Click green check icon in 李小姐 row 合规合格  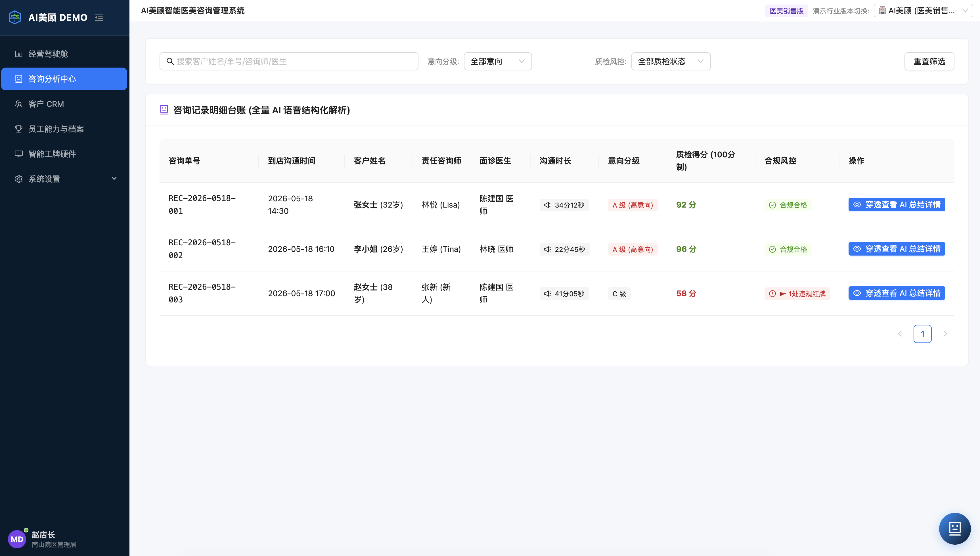(x=772, y=249)
